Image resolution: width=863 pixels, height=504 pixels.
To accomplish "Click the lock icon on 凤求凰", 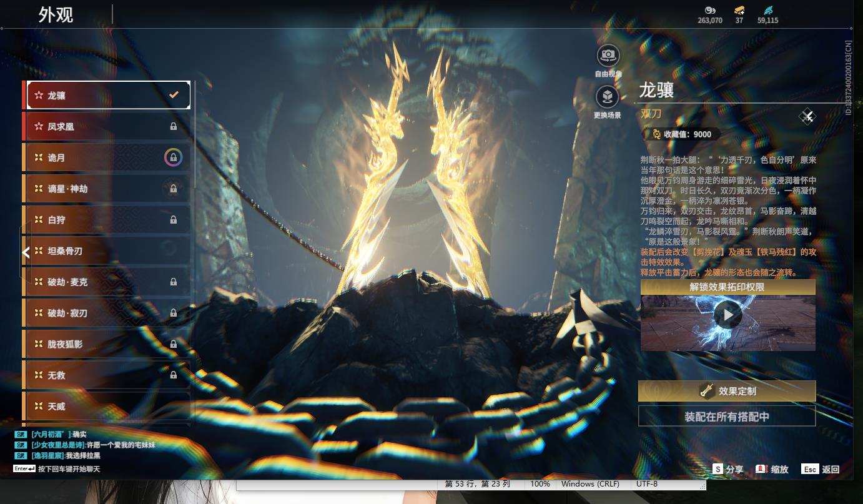I will pyautogui.click(x=174, y=126).
